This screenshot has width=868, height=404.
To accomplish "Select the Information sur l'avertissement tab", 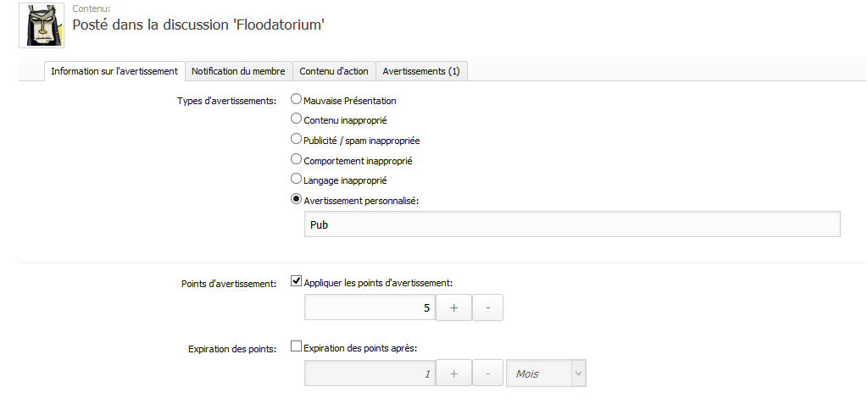I will pyautogui.click(x=114, y=71).
